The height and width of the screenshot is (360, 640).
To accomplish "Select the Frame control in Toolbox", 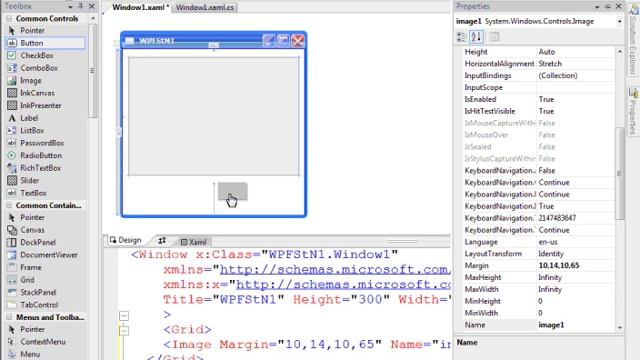I will [x=31, y=267].
